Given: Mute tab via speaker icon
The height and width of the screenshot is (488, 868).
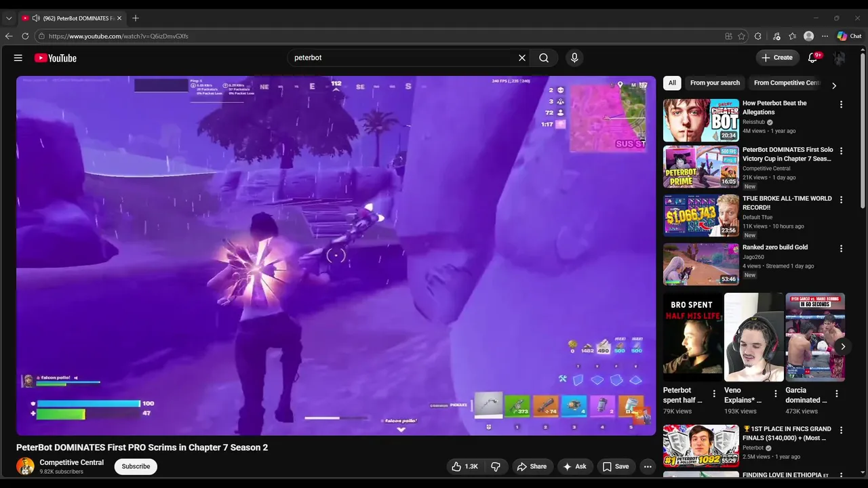Looking at the screenshot, I should (35, 18).
